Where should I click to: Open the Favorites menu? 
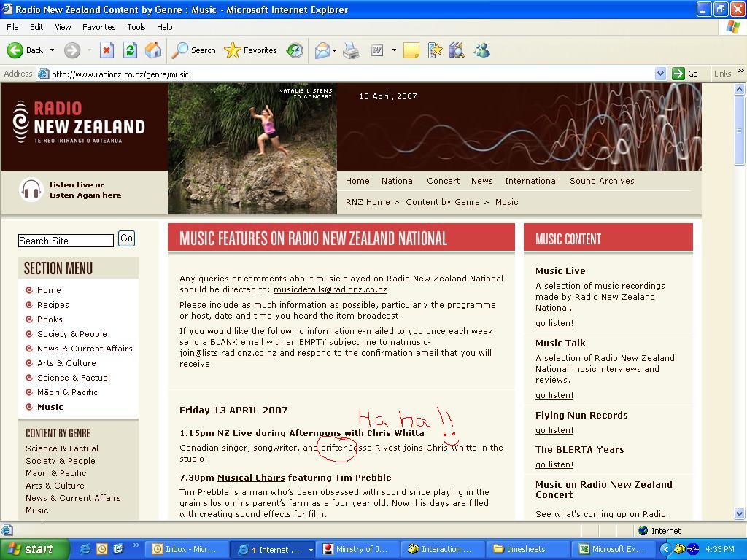pyautogui.click(x=98, y=27)
